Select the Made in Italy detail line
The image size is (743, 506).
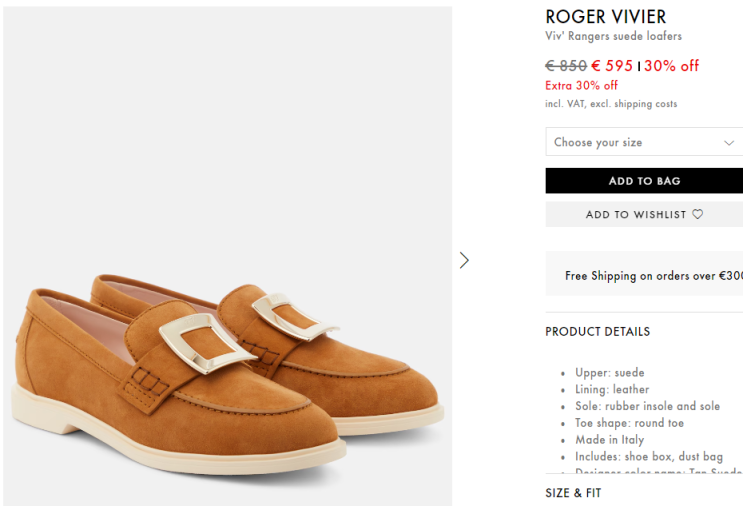[610, 440]
